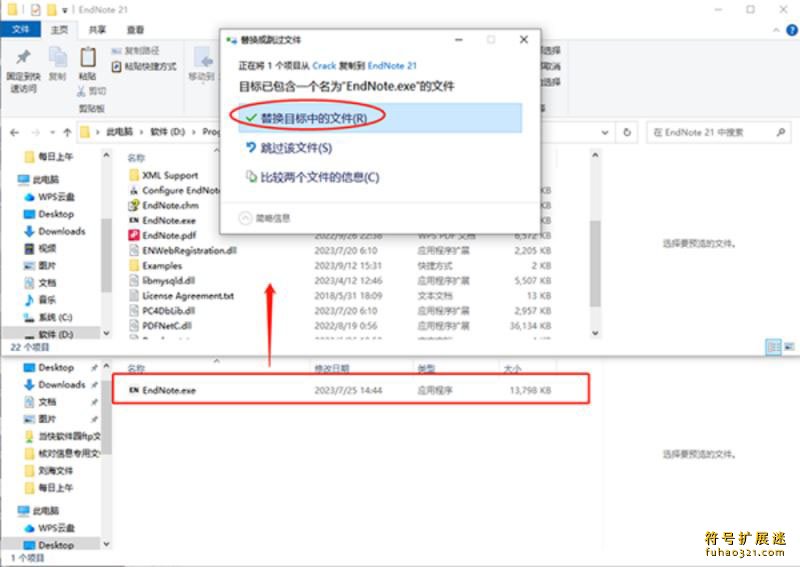Select the EndNote.pdf file
The height and width of the screenshot is (567, 800).
pos(162,235)
